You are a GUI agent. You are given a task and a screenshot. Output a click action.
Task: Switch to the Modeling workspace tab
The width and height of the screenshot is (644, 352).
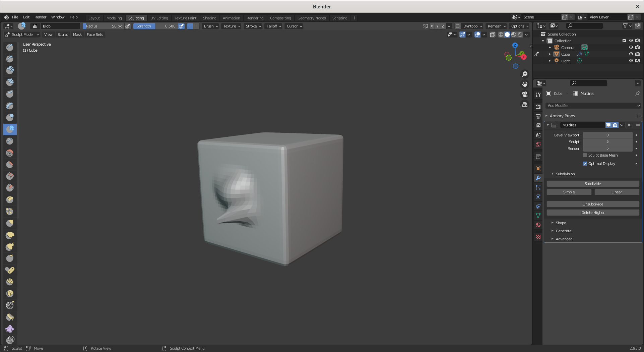[114, 18]
